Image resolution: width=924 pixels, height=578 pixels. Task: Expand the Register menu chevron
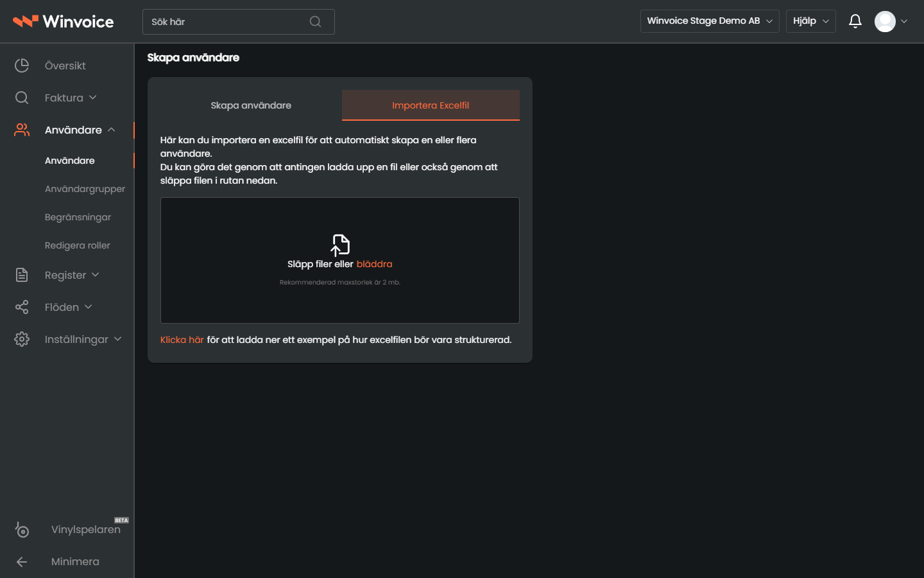click(96, 275)
